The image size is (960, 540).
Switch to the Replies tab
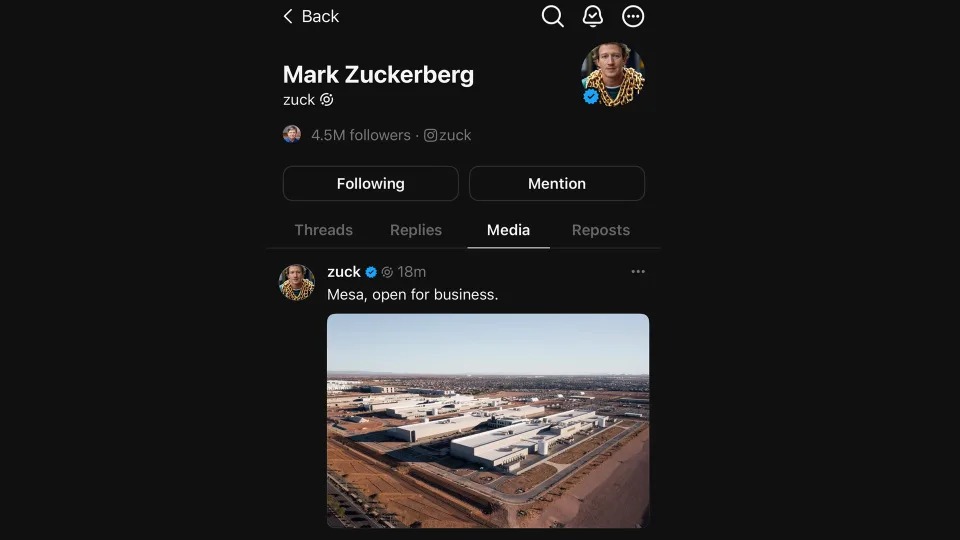point(416,230)
